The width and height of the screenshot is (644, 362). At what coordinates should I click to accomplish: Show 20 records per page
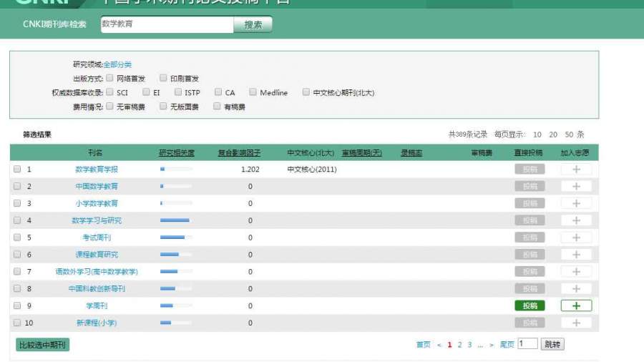(x=553, y=134)
